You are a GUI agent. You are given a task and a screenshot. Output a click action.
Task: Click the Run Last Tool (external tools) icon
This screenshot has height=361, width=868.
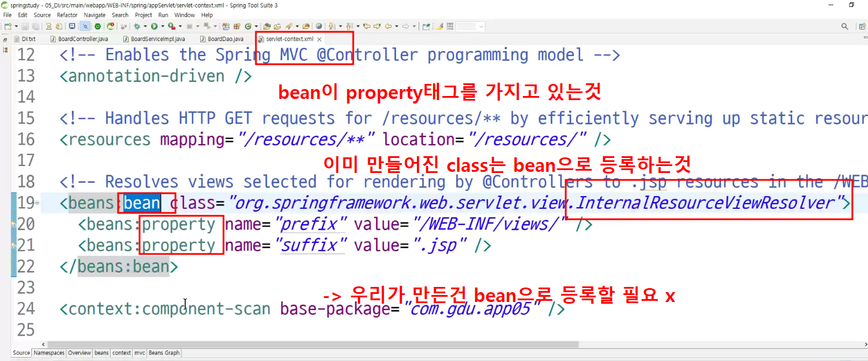click(171, 26)
